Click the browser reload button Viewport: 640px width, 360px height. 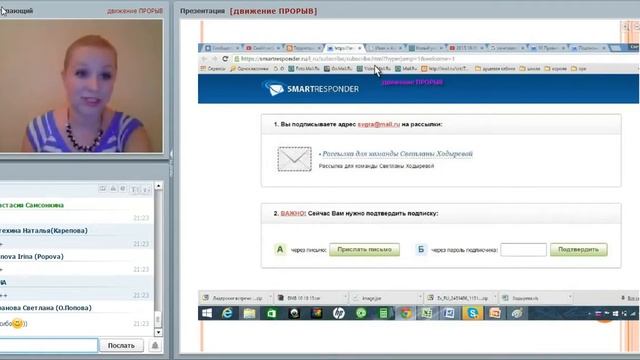225,59
